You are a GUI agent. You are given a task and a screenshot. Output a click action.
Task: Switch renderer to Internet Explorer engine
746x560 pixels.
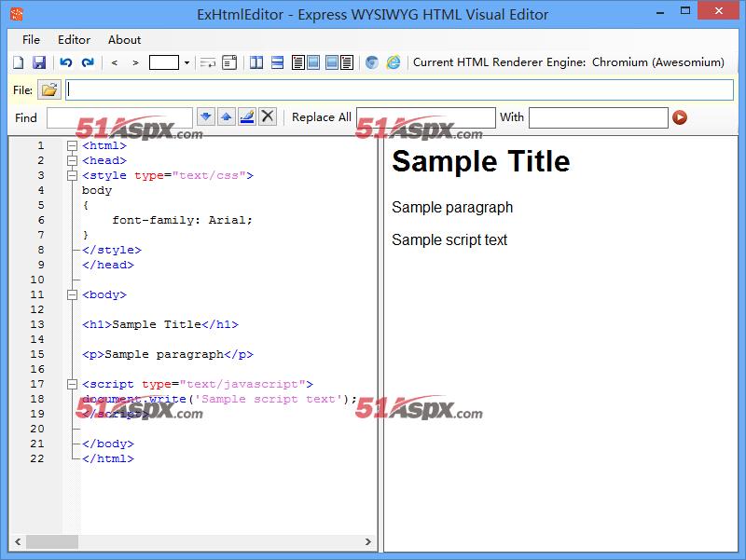tap(394, 62)
